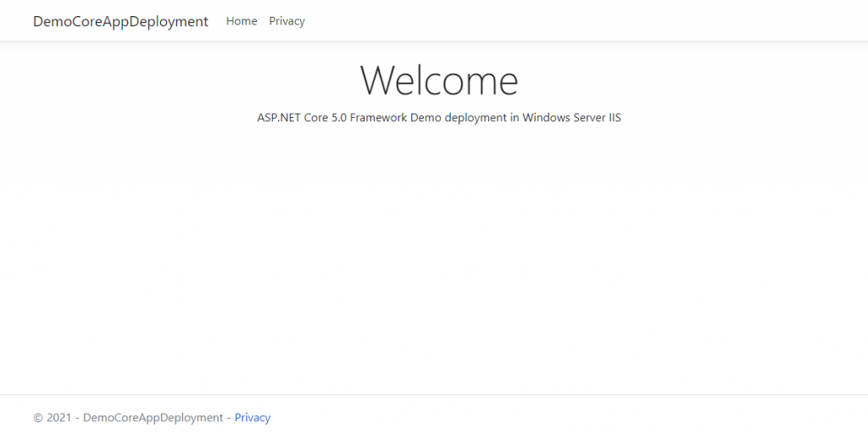Open the Home page from navbar
Screen dimensions: 868x439
pos(242,21)
